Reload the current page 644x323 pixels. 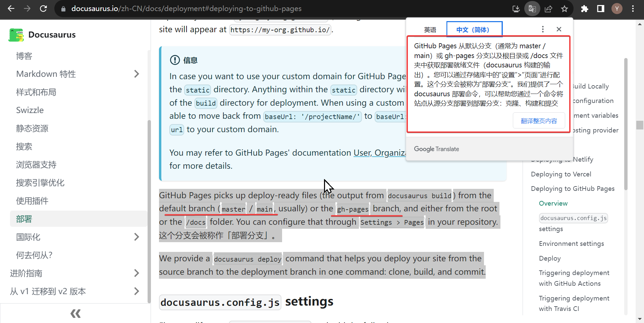point(43,8)
